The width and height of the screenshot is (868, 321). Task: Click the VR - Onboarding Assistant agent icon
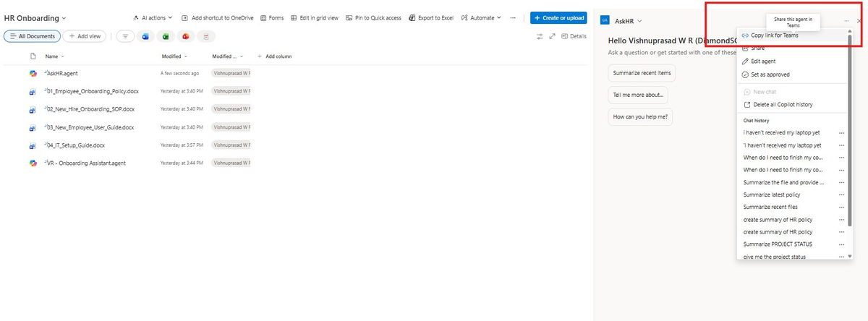click(33, 163)
